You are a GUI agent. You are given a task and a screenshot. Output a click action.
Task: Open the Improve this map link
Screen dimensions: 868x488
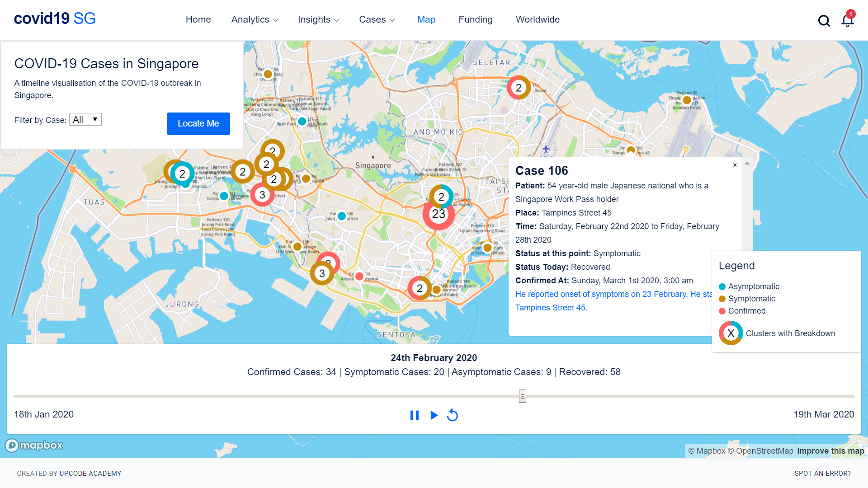tap(830, 451)
